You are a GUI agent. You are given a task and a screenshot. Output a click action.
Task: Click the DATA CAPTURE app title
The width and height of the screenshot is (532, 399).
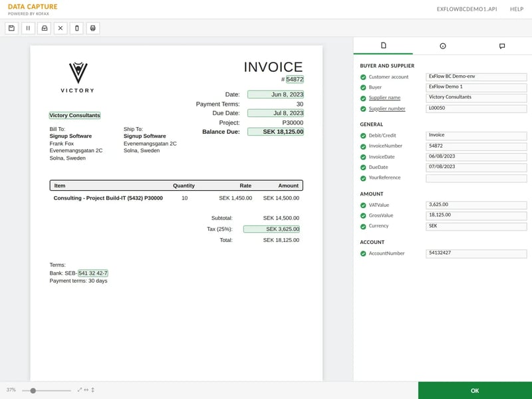point(33,7)
